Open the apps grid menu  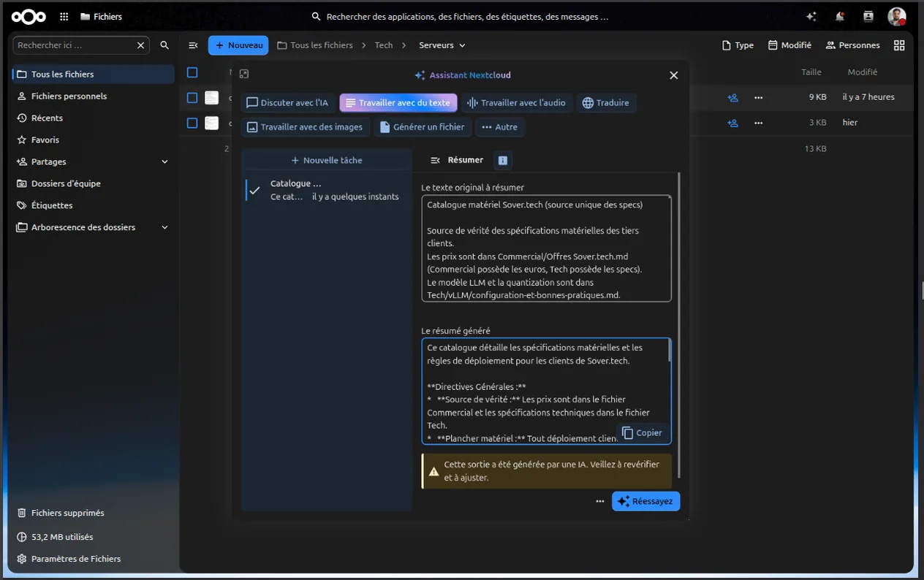(64, 16)
